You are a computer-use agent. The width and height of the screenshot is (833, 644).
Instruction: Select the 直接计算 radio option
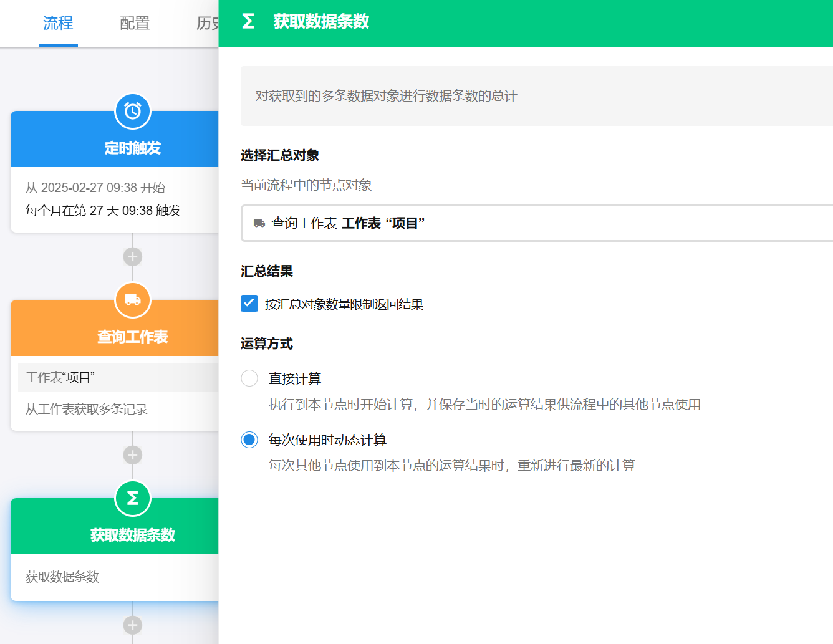tap(249, 378)
